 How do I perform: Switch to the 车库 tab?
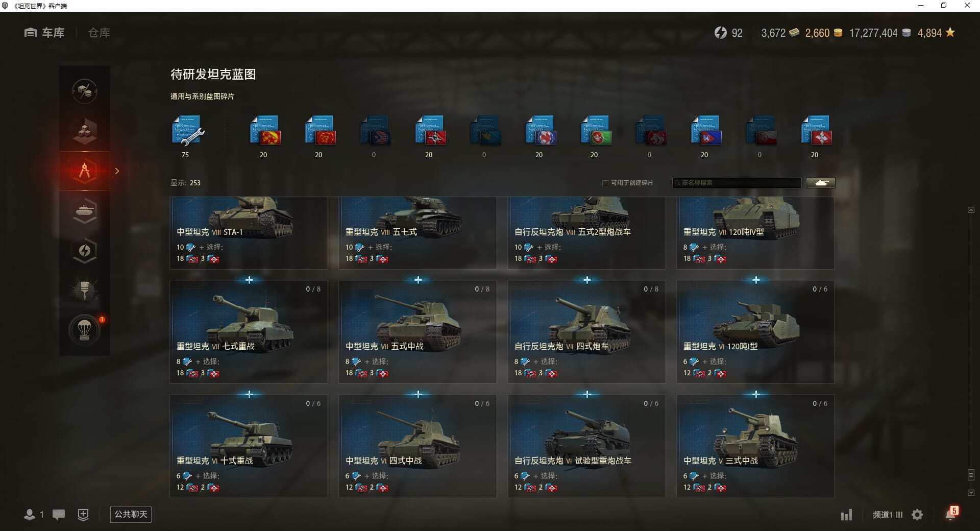click(44, 33)
